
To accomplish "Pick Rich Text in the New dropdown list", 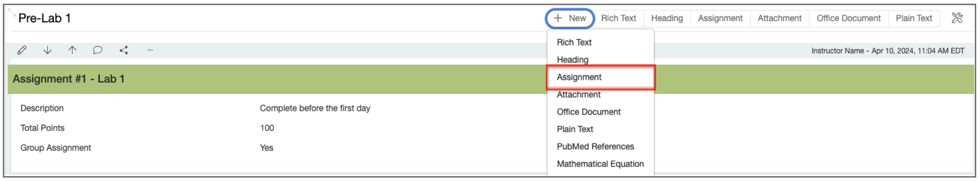I will tap(574, 43).
